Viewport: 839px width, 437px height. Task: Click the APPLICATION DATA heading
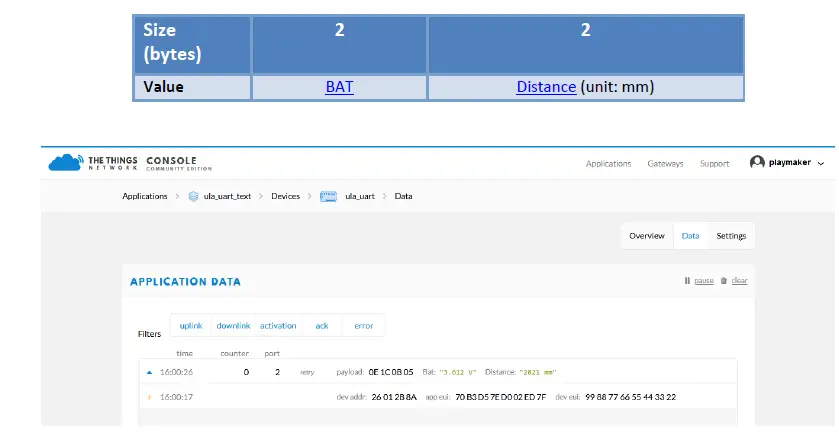(x=185, y=282)
